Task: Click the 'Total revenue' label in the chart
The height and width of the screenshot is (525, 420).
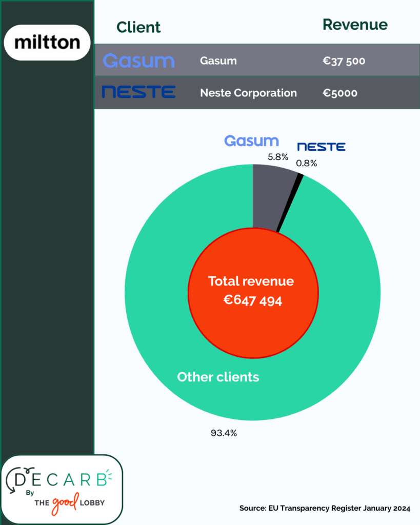Action: [251, 281]
